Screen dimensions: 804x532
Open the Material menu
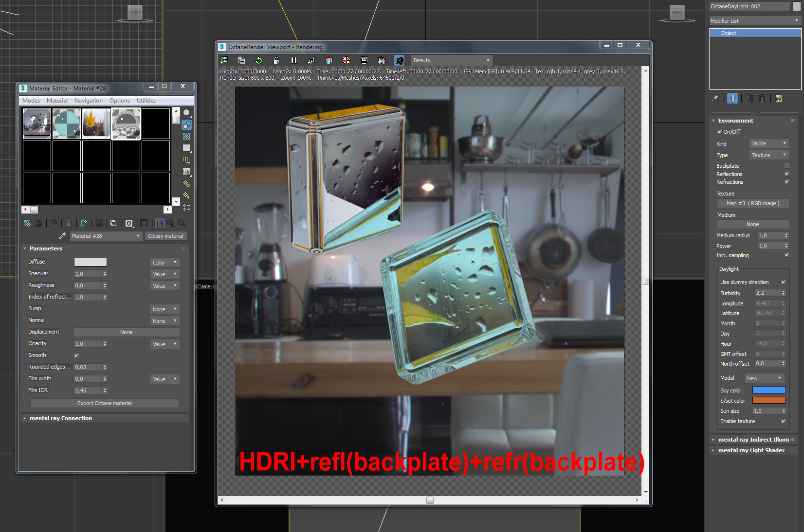(57, 101)
